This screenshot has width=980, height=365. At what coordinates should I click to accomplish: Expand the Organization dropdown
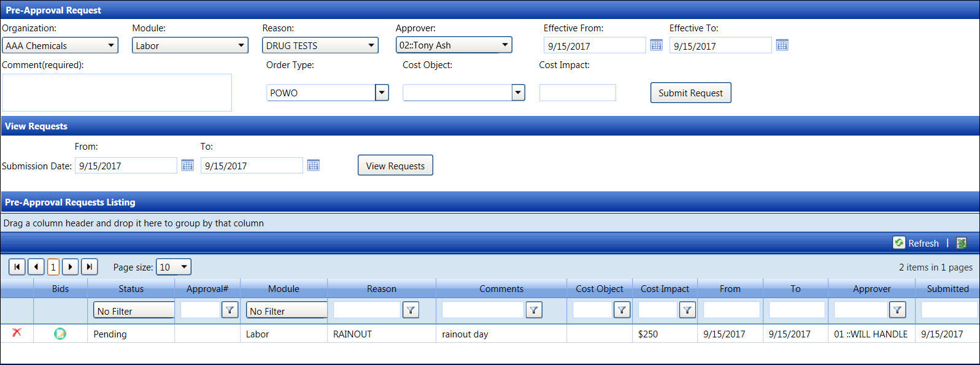point(111,45)
